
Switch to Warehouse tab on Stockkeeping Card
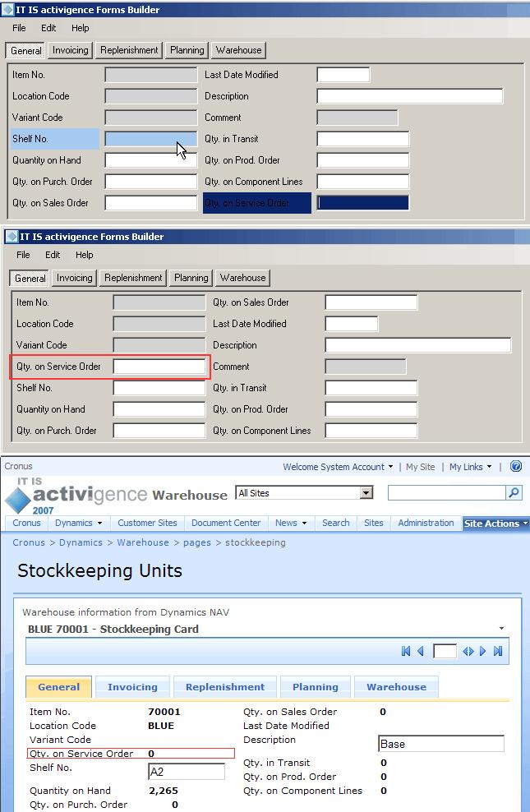coord(396,687)
